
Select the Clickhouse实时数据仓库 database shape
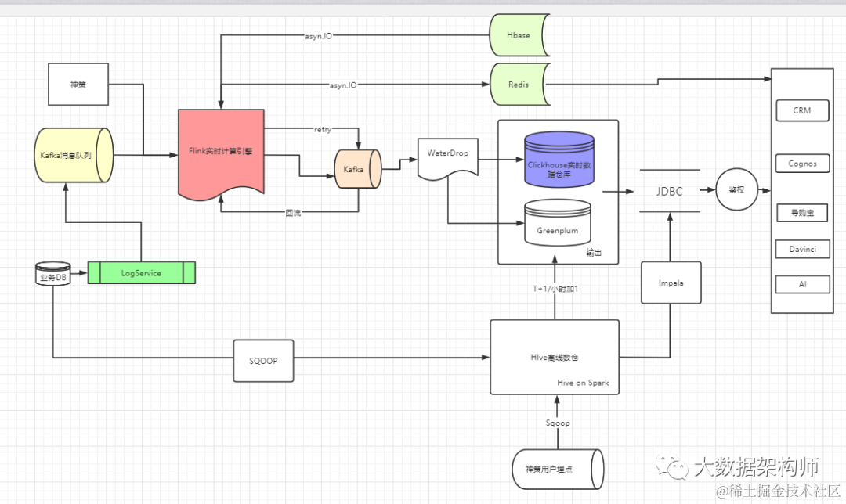pyautogui.click(x=559, y=160)
